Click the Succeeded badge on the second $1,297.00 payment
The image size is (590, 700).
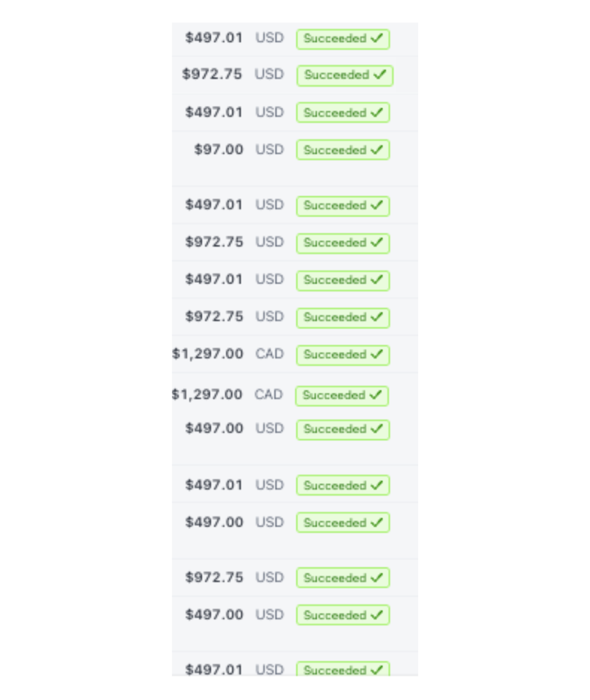click(x=342, y=396)
